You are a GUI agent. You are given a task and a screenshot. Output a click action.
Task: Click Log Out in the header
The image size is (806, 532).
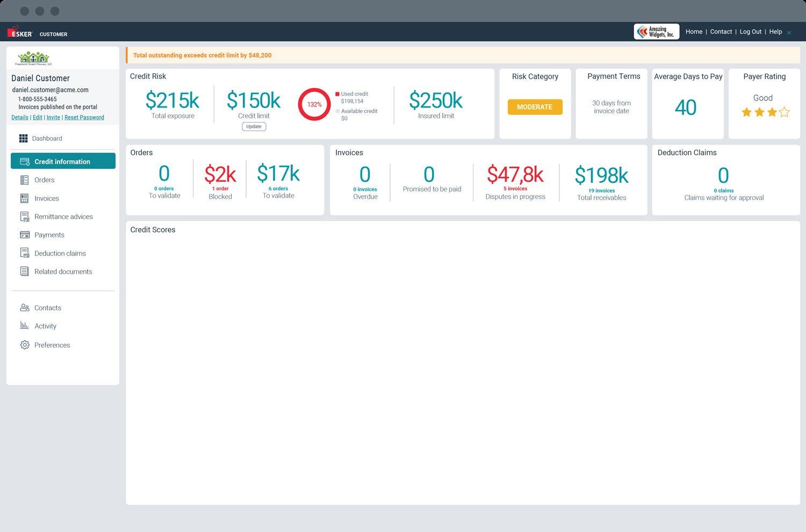[751, 32]
